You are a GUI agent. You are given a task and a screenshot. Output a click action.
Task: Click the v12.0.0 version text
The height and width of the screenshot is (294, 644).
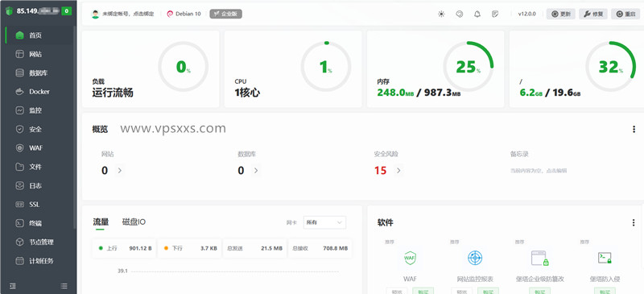click(527, 14)
